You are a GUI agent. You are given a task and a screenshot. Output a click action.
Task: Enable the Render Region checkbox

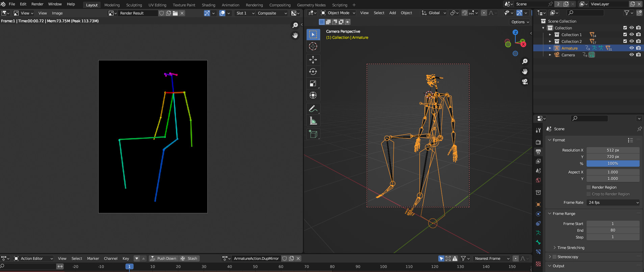pyautogui.click(x=589, y=187)
